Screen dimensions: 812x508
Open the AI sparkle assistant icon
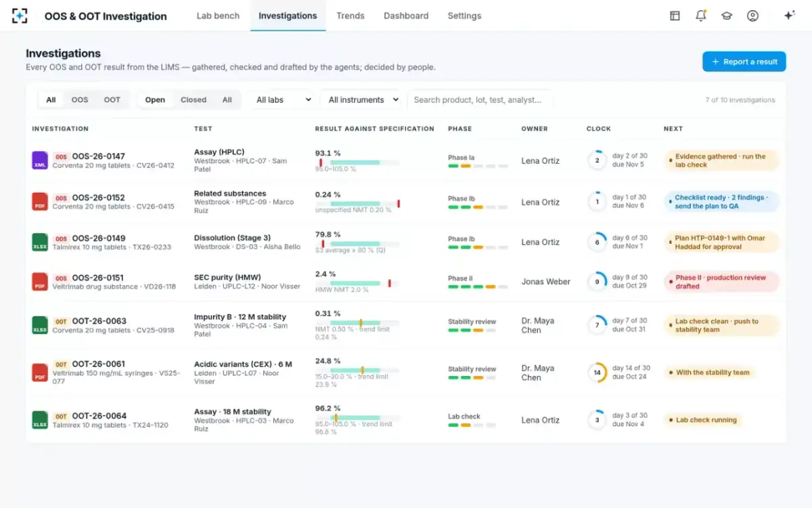(x=789, y=16)
